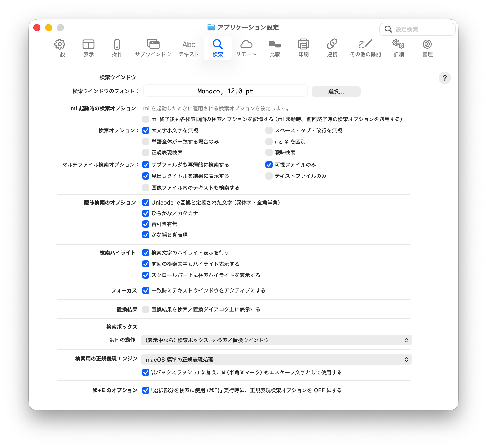Disable 大文字小文字を無視 checkbox
Viewport: 487px width, 448px height.
146,130
